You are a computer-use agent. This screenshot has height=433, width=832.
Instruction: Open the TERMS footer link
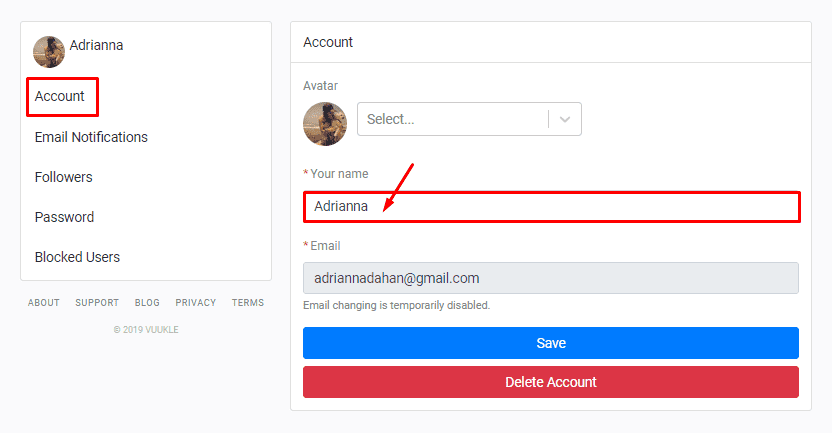(x=248, y=303)
